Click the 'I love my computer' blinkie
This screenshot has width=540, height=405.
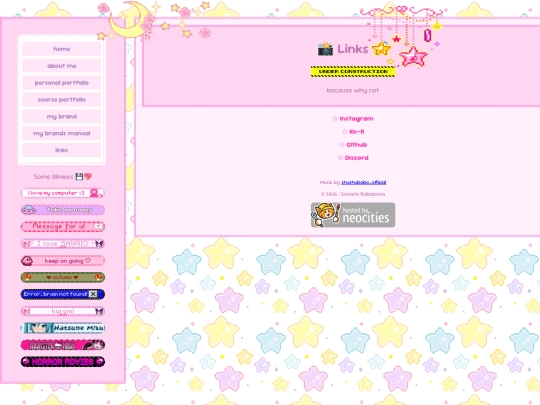coord(63,193)
